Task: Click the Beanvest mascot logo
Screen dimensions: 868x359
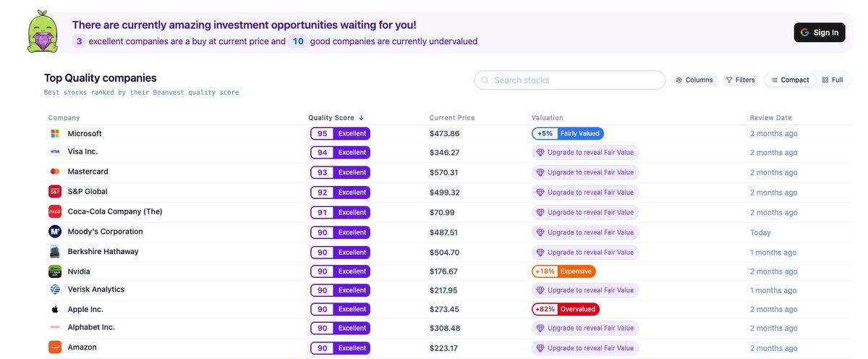Action: 44,33
